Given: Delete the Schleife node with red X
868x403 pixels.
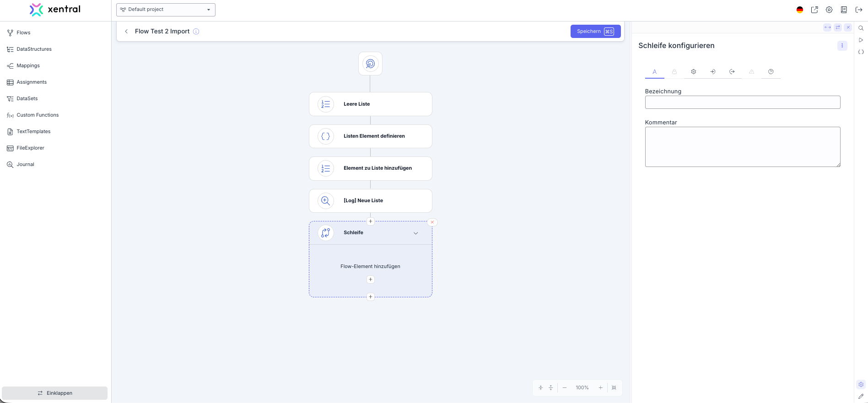Looking at the screenshot, I should 432,222.
